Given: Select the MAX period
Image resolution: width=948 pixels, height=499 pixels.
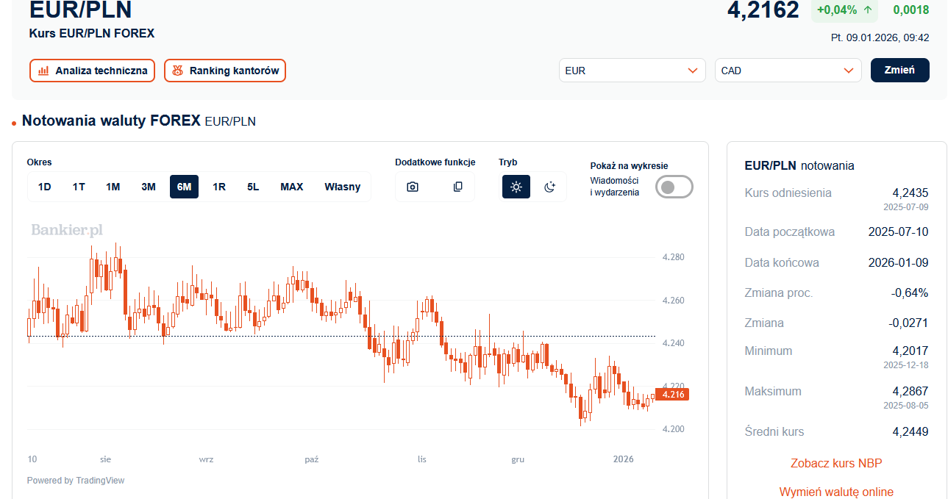Looking at the screenshot, I should pos(291,187).
